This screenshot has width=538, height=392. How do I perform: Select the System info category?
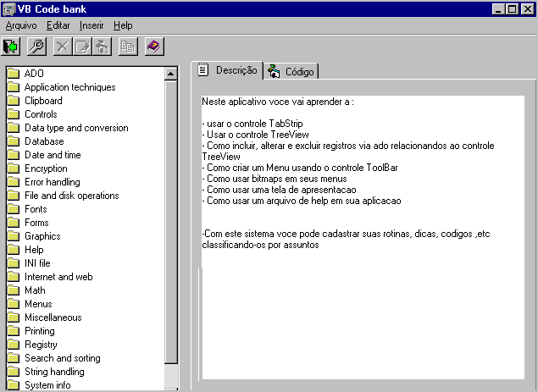tap(47, 384)
